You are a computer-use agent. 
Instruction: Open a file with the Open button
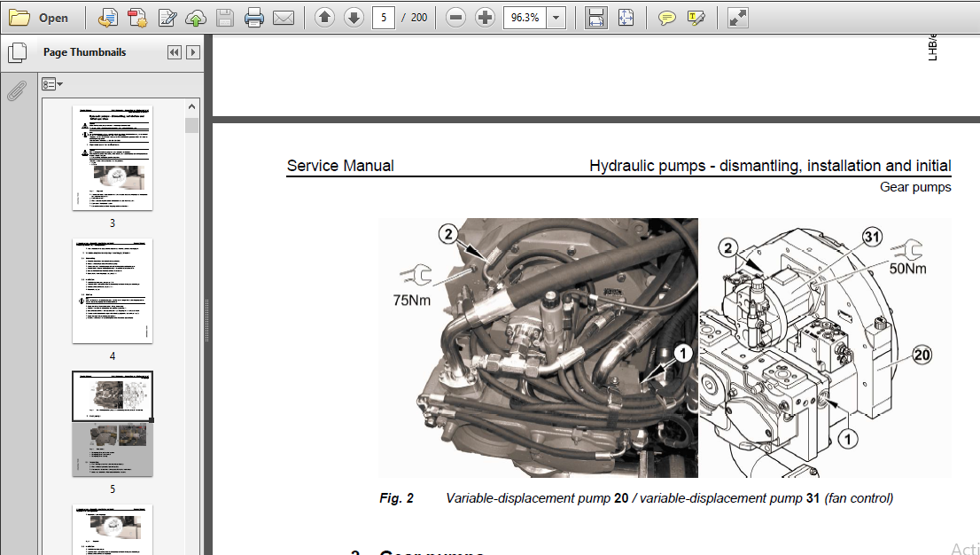39,18
